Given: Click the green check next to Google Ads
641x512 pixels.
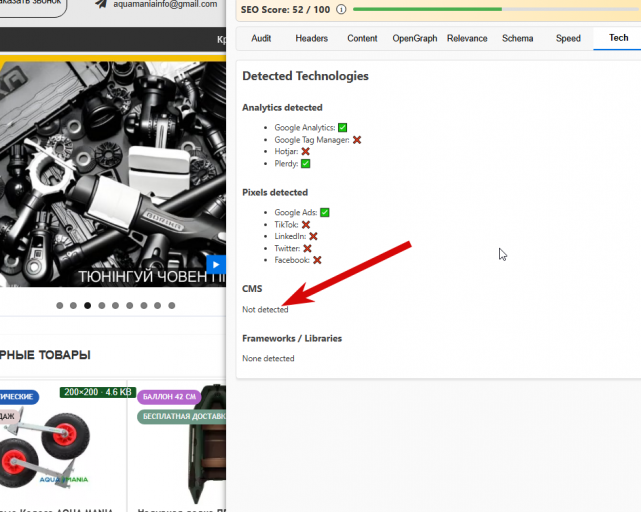Looking at the screenshot, I should click(325, 213).
